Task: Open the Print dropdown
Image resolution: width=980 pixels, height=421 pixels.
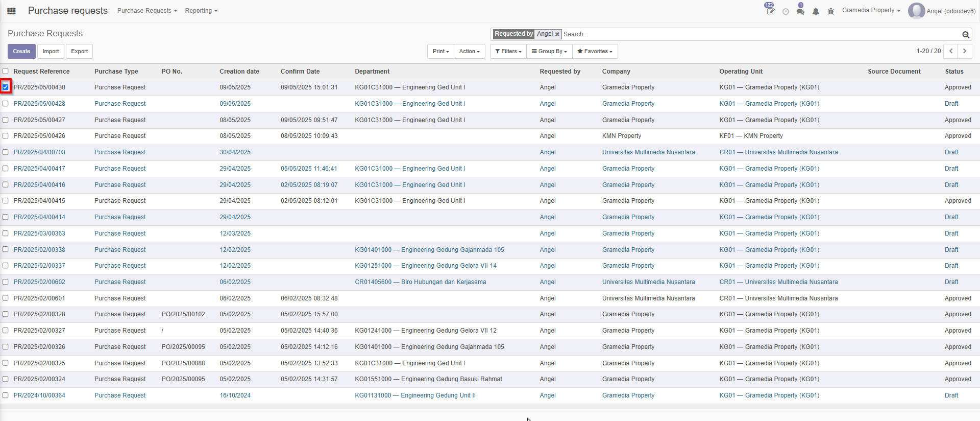Action: (x=440, y=51)
